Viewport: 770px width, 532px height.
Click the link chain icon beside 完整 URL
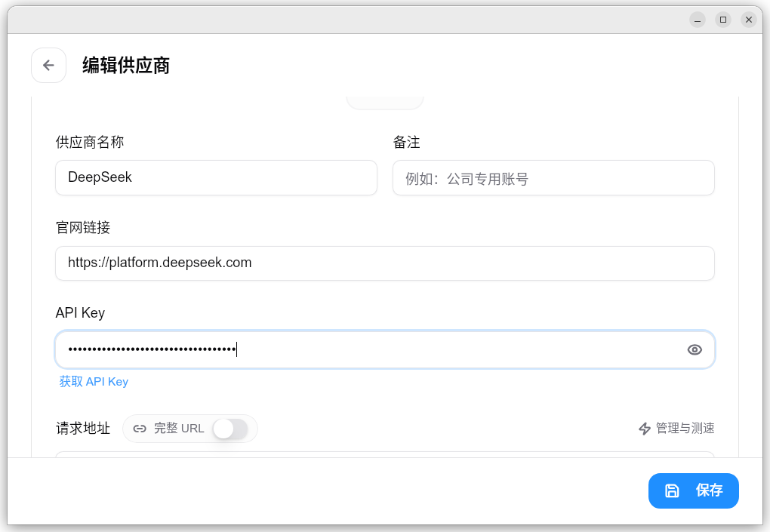click(140, 429)
